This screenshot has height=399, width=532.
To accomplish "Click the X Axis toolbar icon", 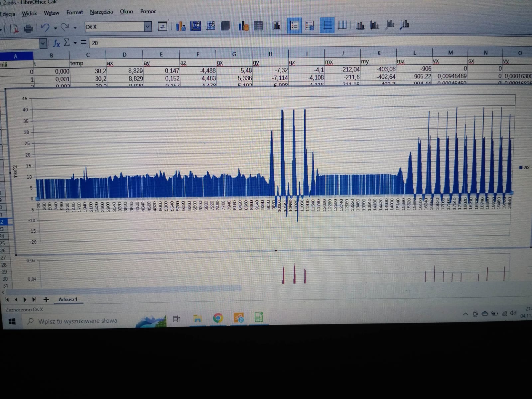I will (x=360, y=25).
